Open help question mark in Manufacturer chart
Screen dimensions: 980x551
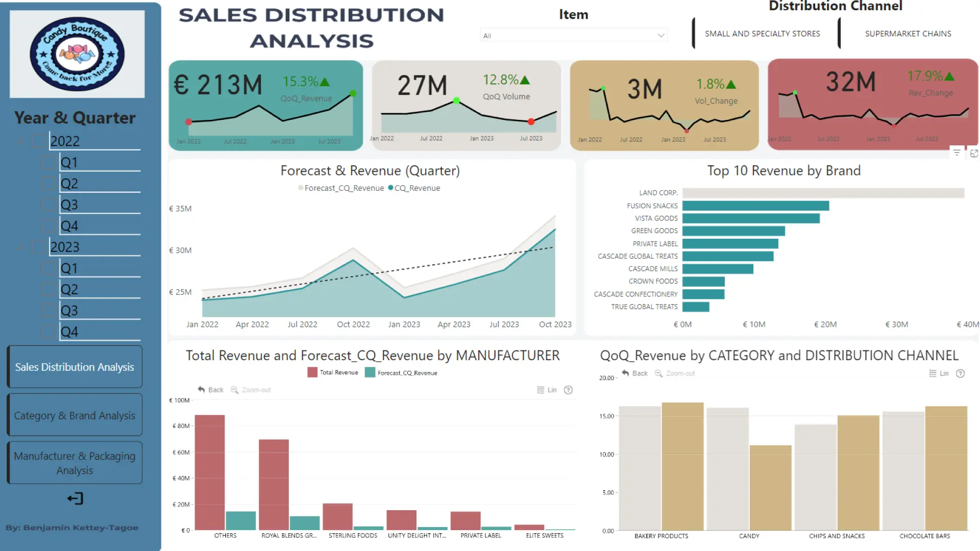[x=568, y=390]
